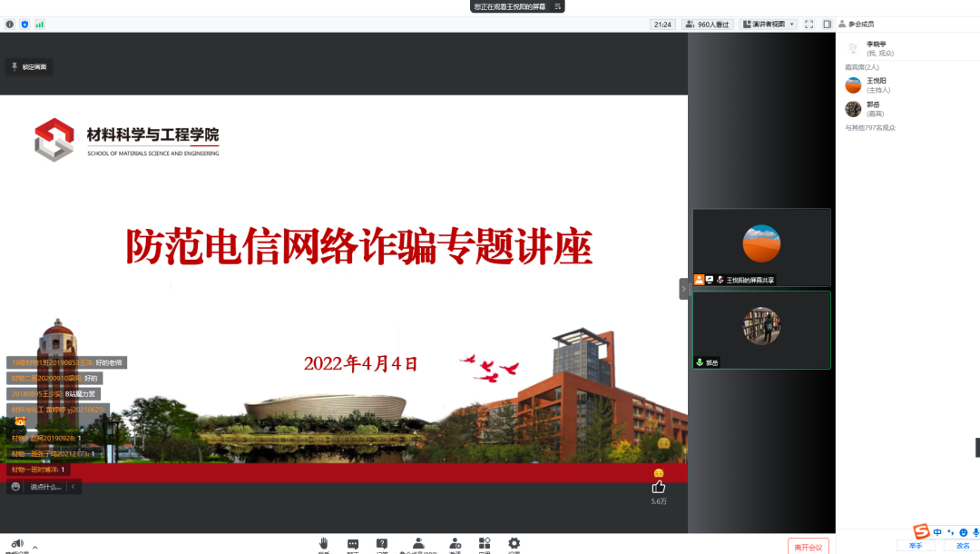Open the apps icon in bottom toolbar
This screenshot has height=554, width=980.
[x=485, y=543]
